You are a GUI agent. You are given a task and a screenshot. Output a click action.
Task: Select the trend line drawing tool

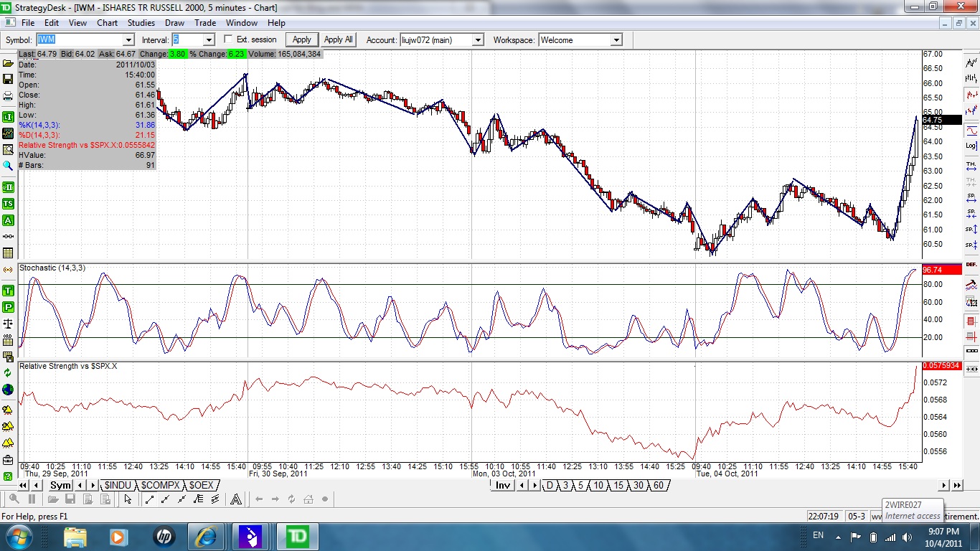[x=149, y=499]
